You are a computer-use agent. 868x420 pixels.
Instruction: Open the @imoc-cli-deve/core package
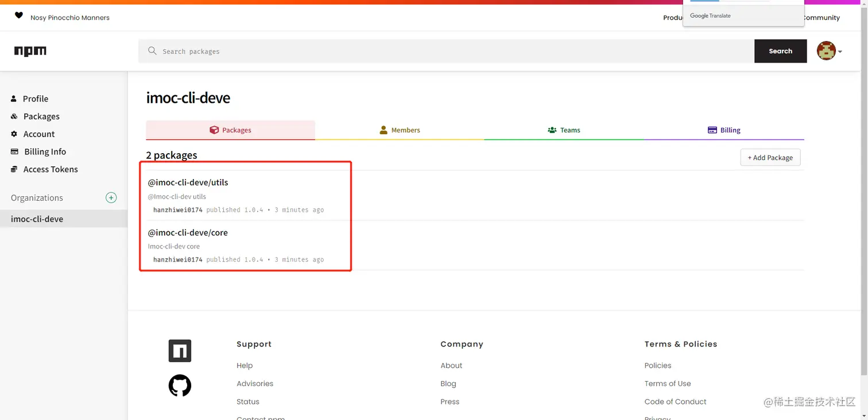point(188,232)
